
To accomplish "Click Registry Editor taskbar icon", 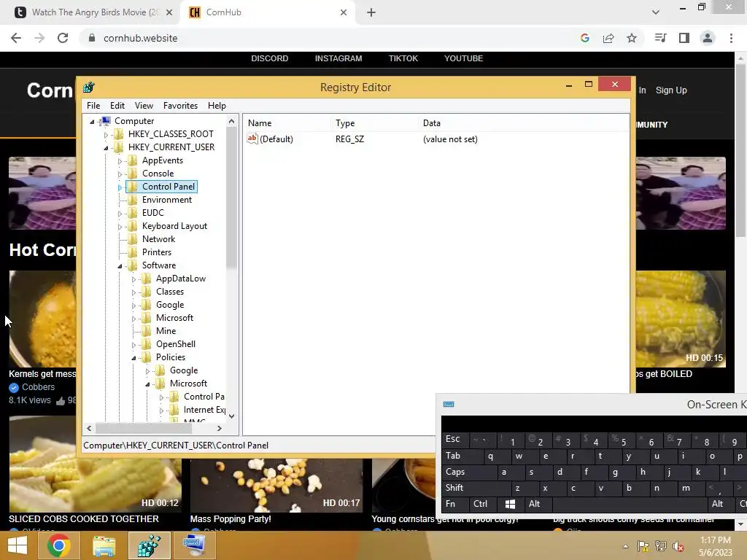I will coord(149,545).
